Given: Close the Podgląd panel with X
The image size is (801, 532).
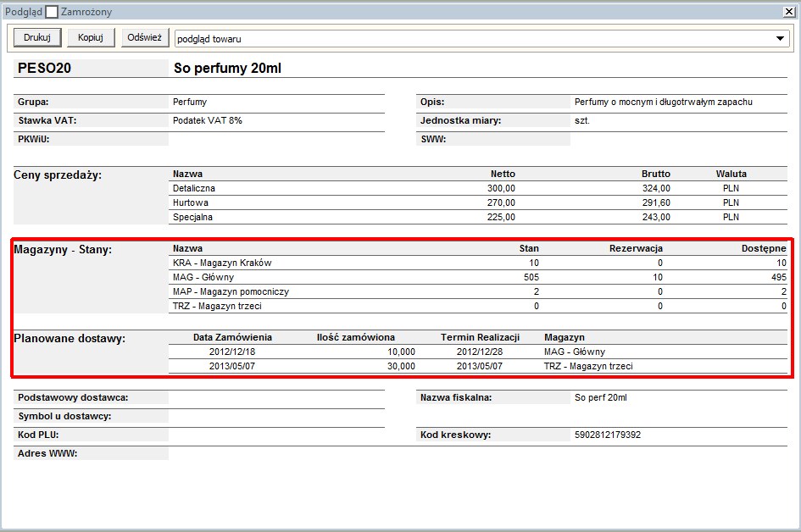Looking at the screenshot, I should pyautogui.click(x=789, y=11).
